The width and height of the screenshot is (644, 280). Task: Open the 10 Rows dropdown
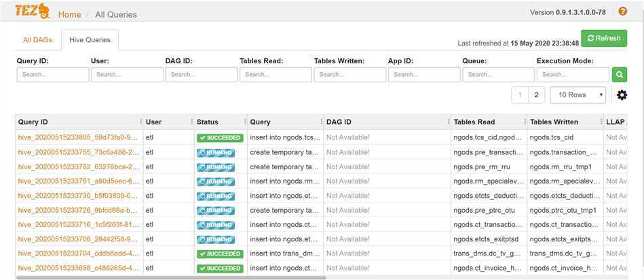click(x=577, y=95)
